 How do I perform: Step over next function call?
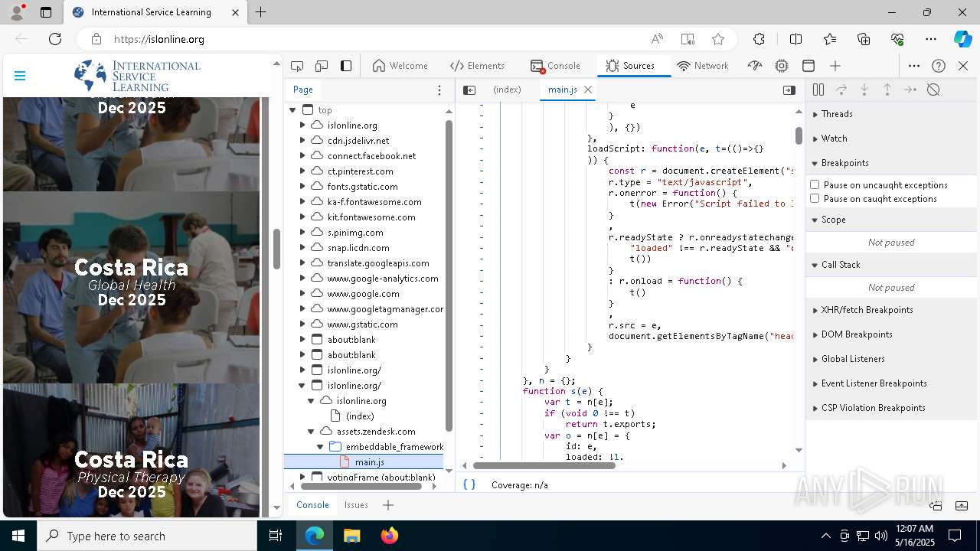[x=841, y=90]
